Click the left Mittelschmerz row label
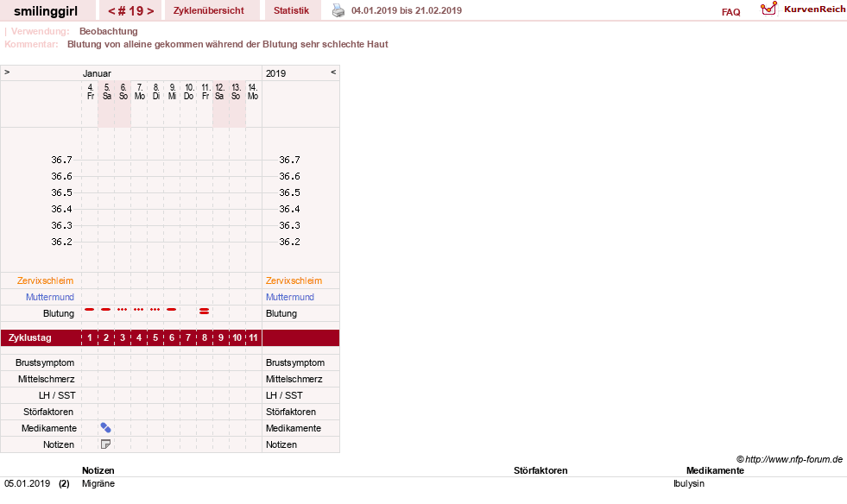This screenshot has height=504, width=847. tap(46, 379)
